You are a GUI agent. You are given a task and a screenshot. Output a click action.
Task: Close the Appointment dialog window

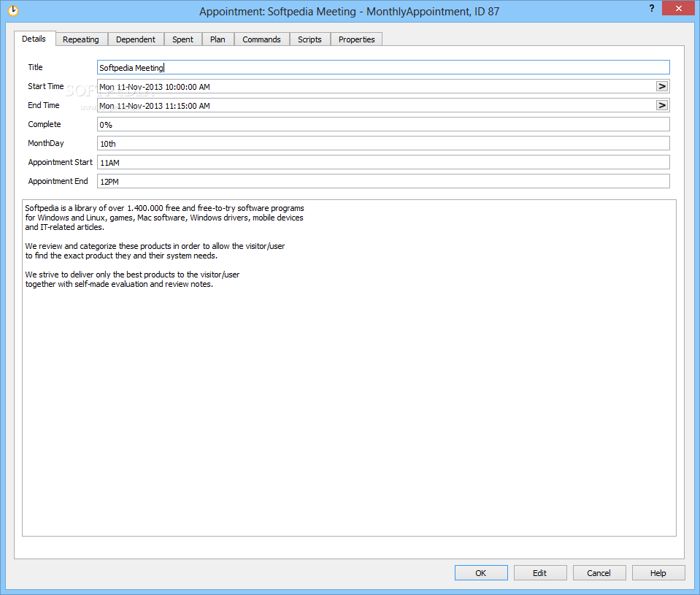pos(678,8)
